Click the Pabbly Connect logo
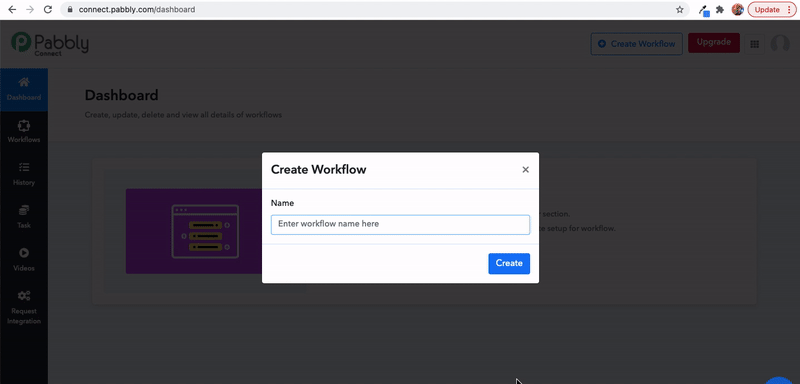Viewport: 800px width, 384px height. point(50,43)
